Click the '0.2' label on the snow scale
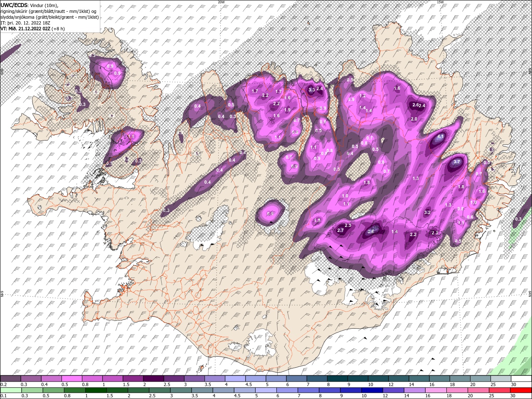The width and height of the screenshot is (532, 399). click(x=3, y=384)
